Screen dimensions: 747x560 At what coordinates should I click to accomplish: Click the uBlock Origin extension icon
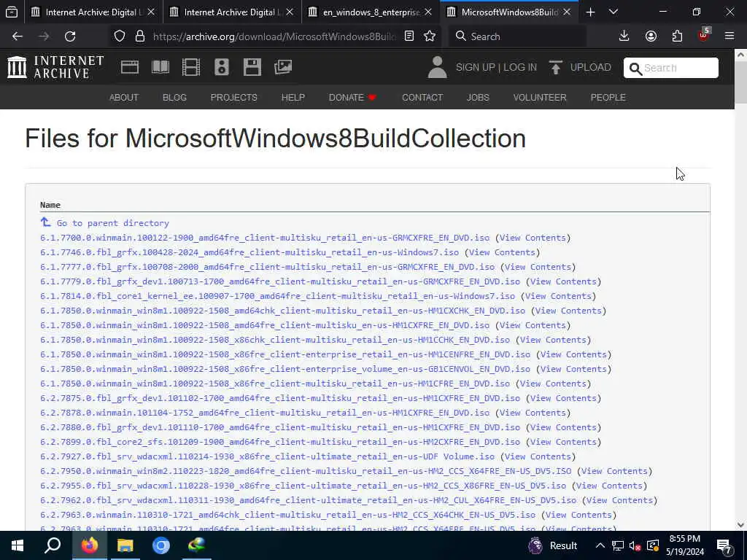704,35
